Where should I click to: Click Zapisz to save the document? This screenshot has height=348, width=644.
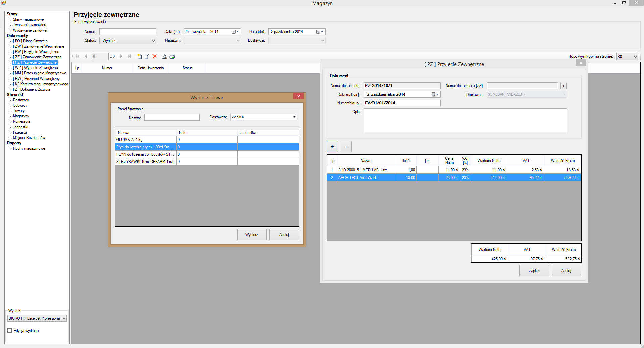click(534, 271)
